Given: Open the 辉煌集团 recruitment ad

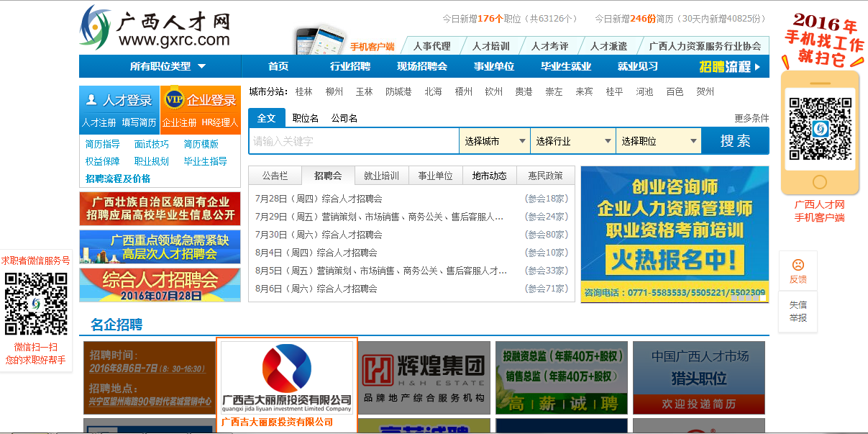Looking at the screenshot, I should click(x=424, y=377).
